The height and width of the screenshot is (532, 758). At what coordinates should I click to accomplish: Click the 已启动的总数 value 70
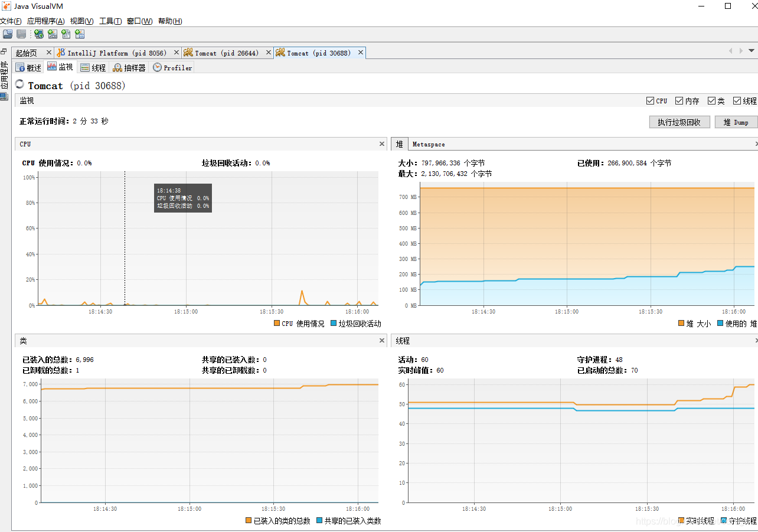click(x=634, y=371)
